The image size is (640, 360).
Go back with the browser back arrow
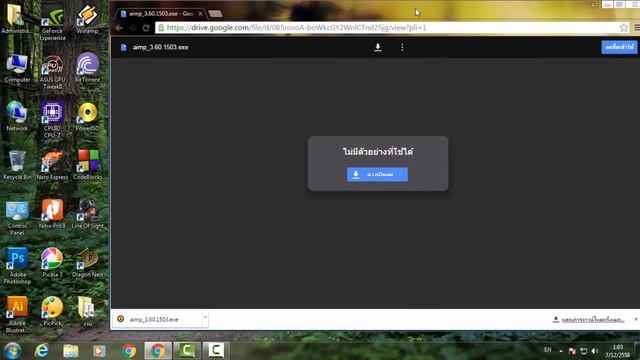(x=119, y=28)
